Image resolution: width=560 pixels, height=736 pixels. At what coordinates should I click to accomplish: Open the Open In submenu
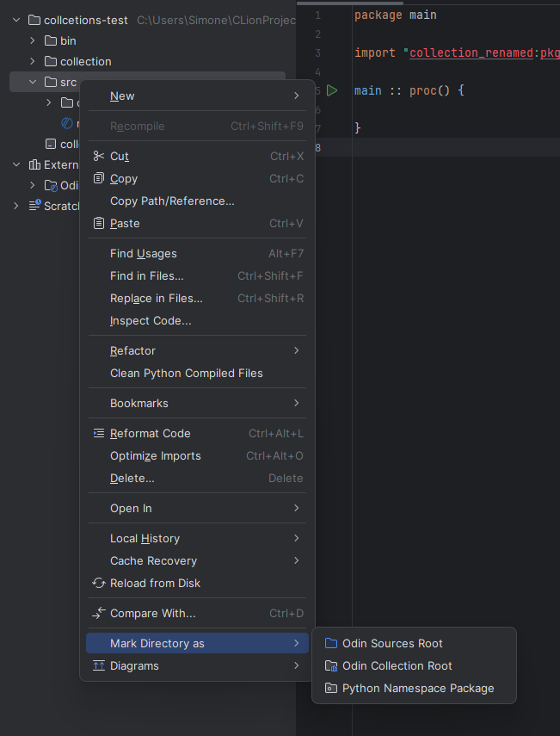click(198, 509)
